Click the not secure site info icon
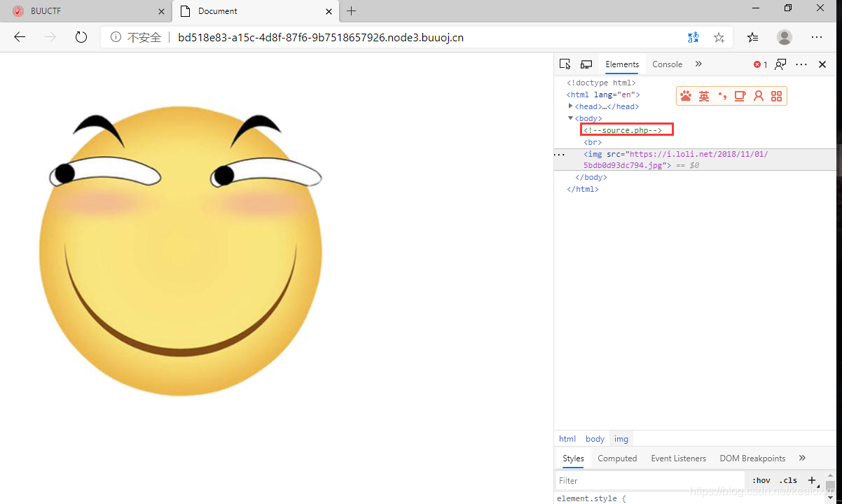 (116, 37)
